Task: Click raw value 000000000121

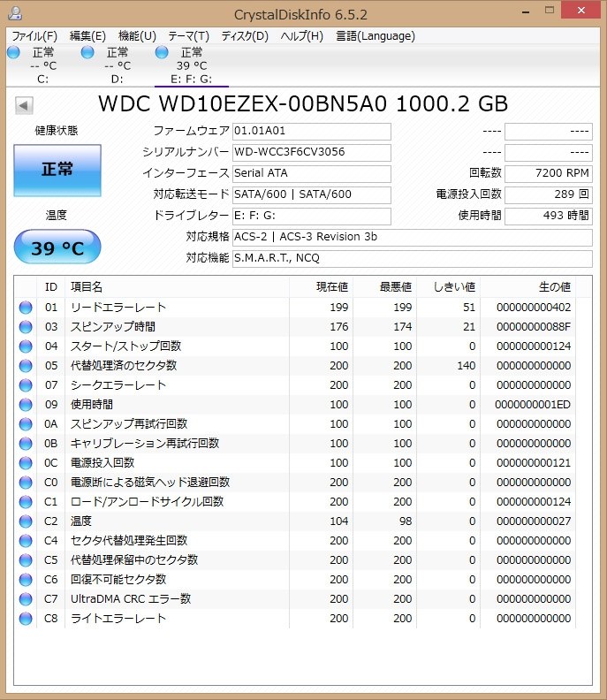Action: (534, 463)
